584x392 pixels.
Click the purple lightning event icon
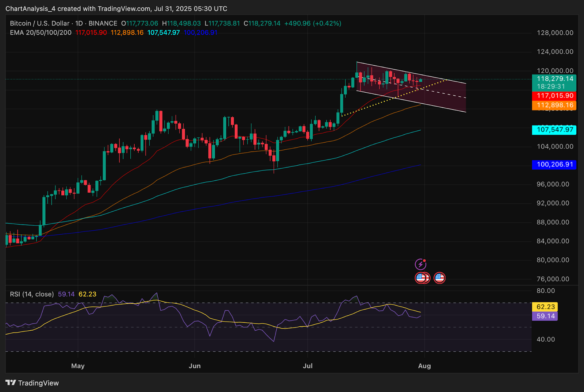click(420, 264)
